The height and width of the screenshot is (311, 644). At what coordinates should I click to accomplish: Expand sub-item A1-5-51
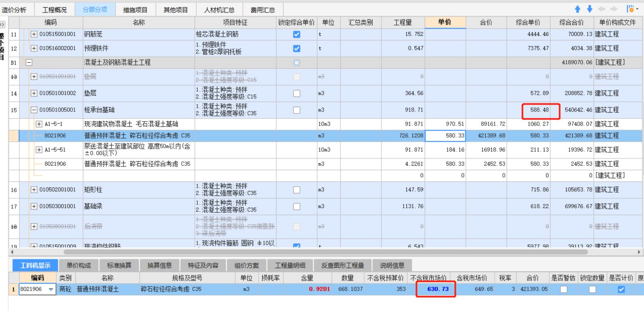(39, 150)
